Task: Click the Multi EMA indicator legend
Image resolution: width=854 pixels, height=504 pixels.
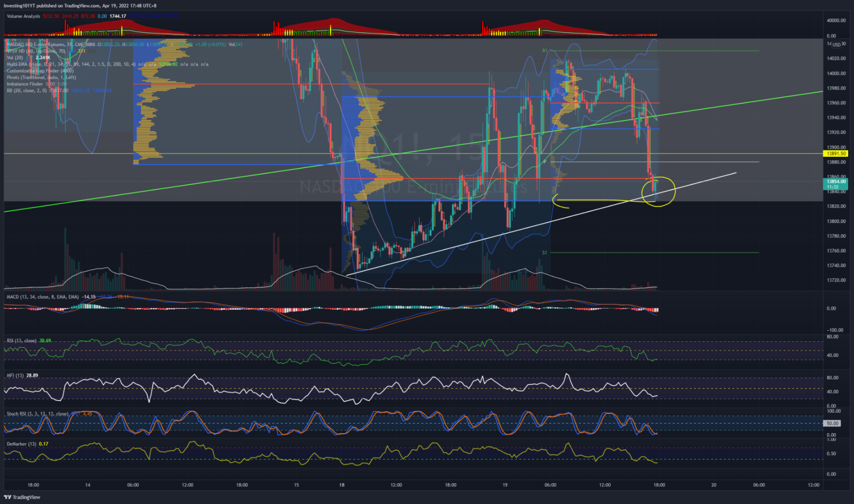Action: click(71, 64)
